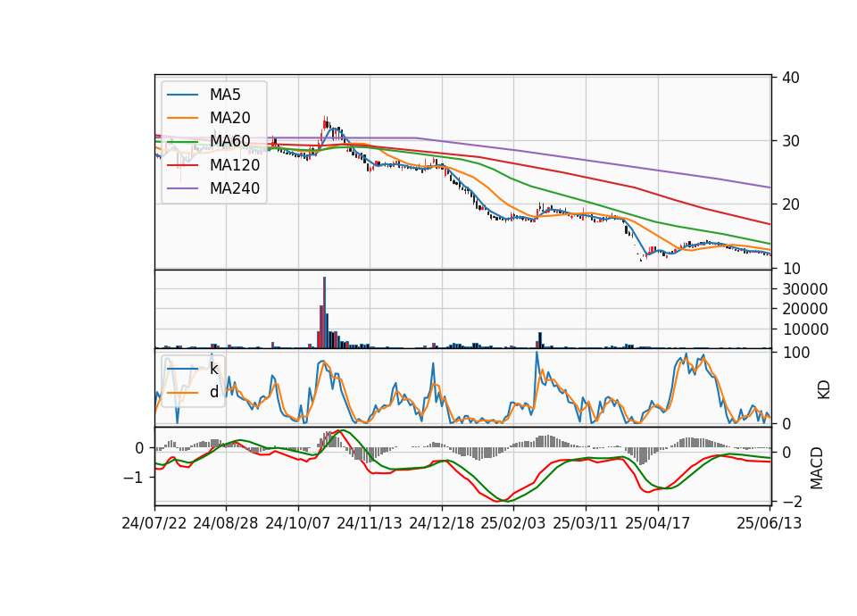
Task: Click the 25/04/17 date axis label
Action: pos(658,523)
